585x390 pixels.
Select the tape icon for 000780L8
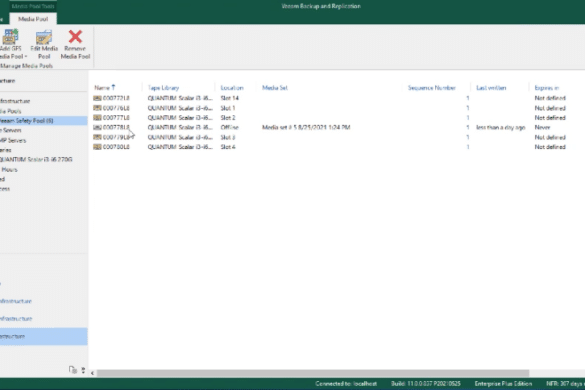tap(97, 147)
